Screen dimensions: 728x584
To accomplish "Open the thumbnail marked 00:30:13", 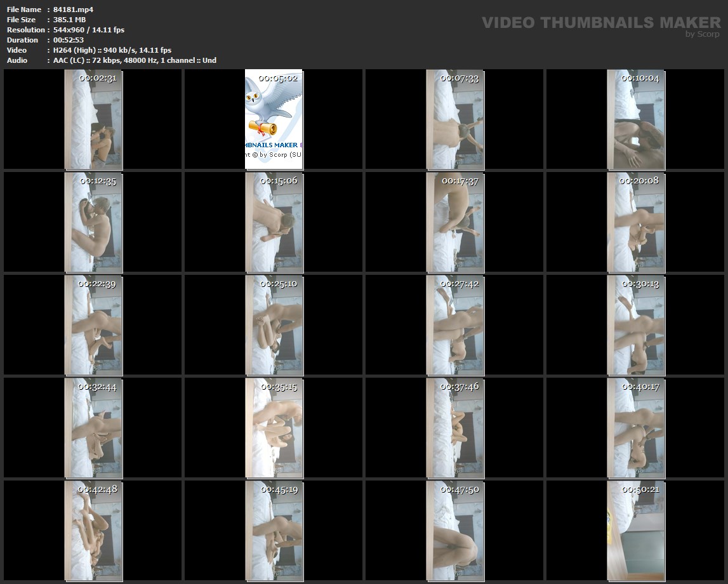I will (x=635, y=325).
